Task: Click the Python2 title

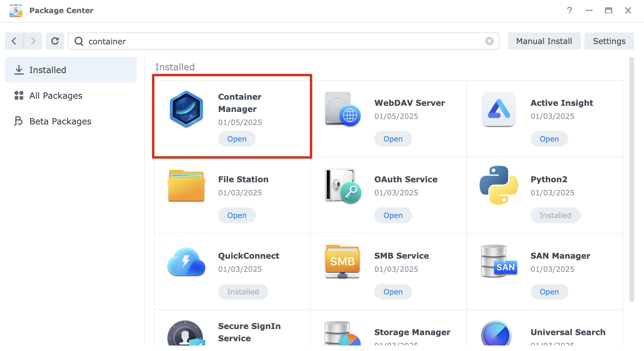Action: pyautogui.click(x=549, y=179)
